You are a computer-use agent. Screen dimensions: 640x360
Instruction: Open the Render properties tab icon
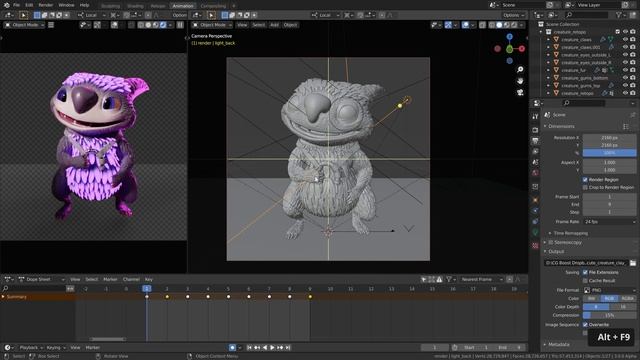point(535,130)
